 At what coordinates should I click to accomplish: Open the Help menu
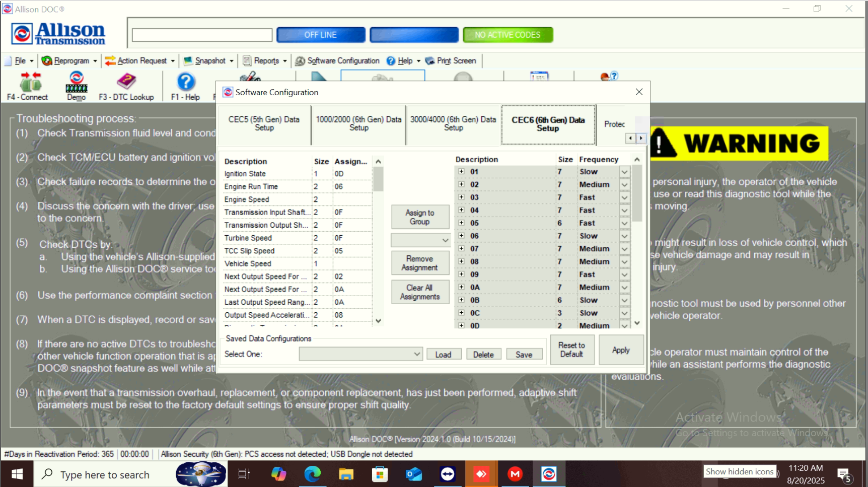tap(403, 61)
